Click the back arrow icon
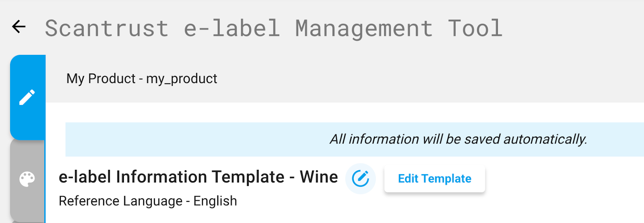Viewport: 644px width, 223px height. click(x=19, y=27)
